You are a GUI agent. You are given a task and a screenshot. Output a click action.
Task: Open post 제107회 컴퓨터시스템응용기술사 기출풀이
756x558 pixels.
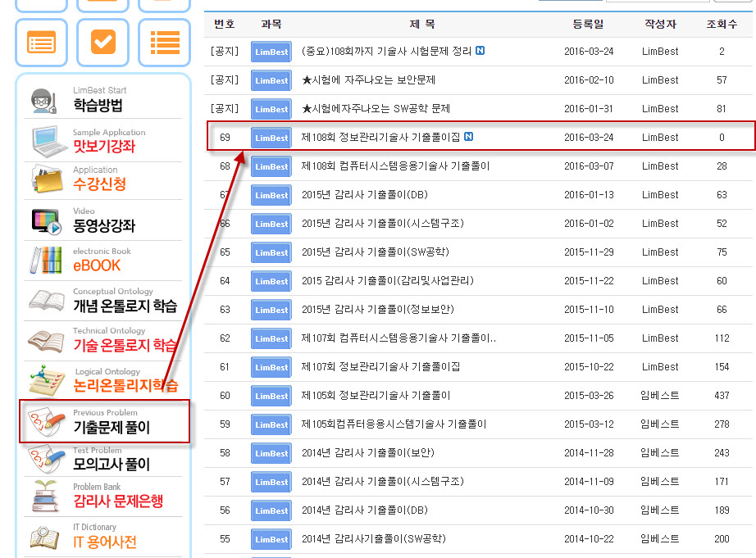398,338
